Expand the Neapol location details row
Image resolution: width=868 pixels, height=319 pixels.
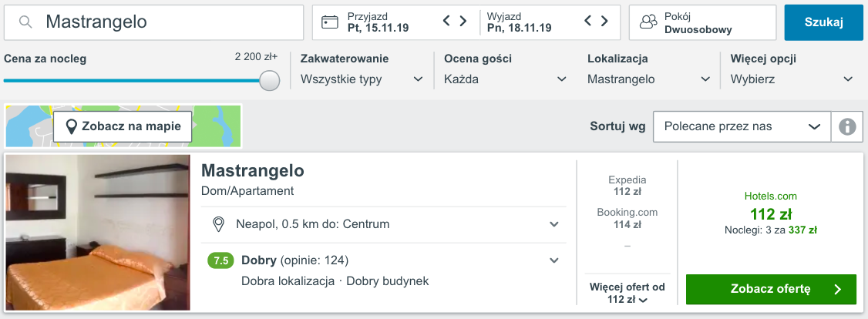tap(553, 224)
